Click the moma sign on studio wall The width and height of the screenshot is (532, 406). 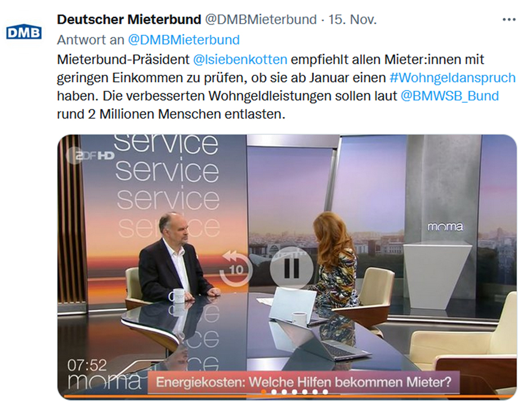(445, 227)
